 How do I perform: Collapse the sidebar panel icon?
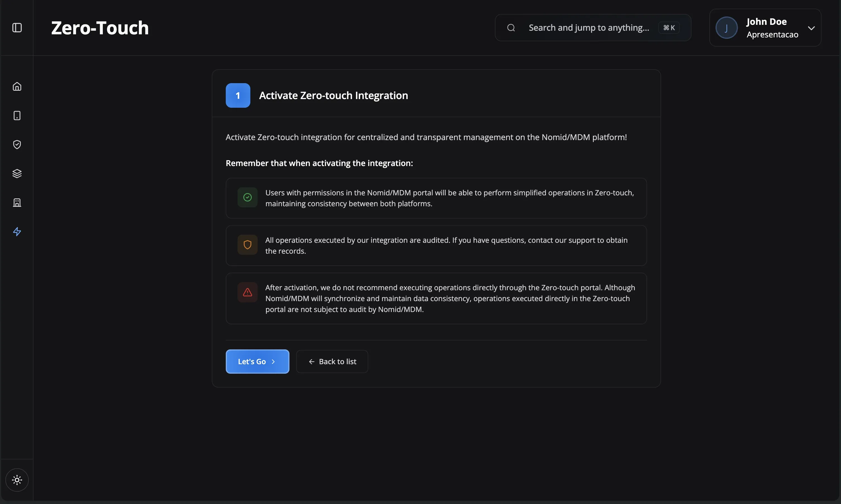(17, 28)
